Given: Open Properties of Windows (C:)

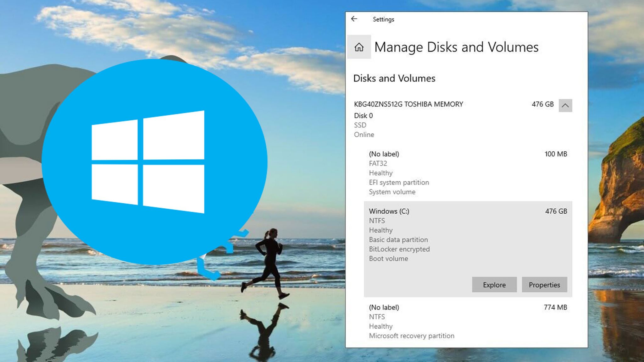Looking at the screenshot, I should click(x=544, y=285).
